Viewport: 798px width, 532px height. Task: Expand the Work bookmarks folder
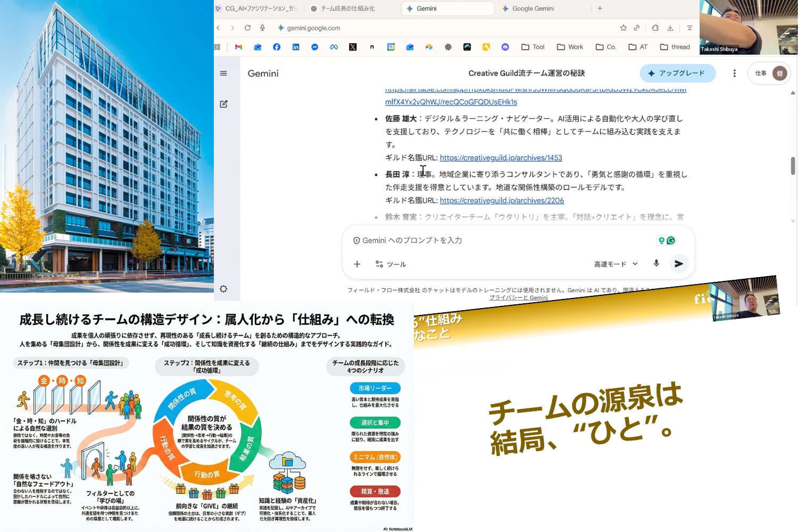[570, 47]
